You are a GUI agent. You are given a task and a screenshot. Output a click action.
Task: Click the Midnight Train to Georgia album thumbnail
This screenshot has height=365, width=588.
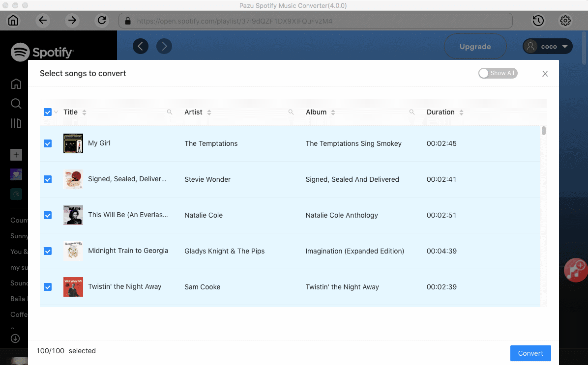click(73, 251)
